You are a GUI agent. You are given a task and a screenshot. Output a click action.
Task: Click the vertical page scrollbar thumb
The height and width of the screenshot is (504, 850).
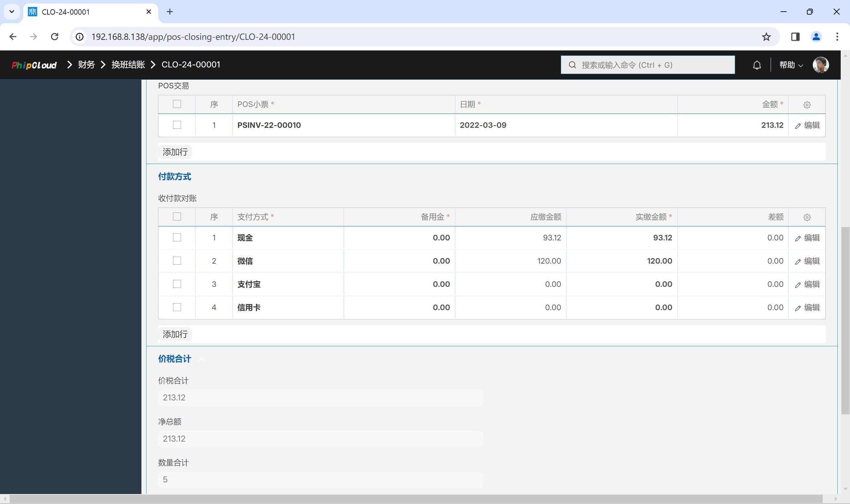tap(845, 321)
